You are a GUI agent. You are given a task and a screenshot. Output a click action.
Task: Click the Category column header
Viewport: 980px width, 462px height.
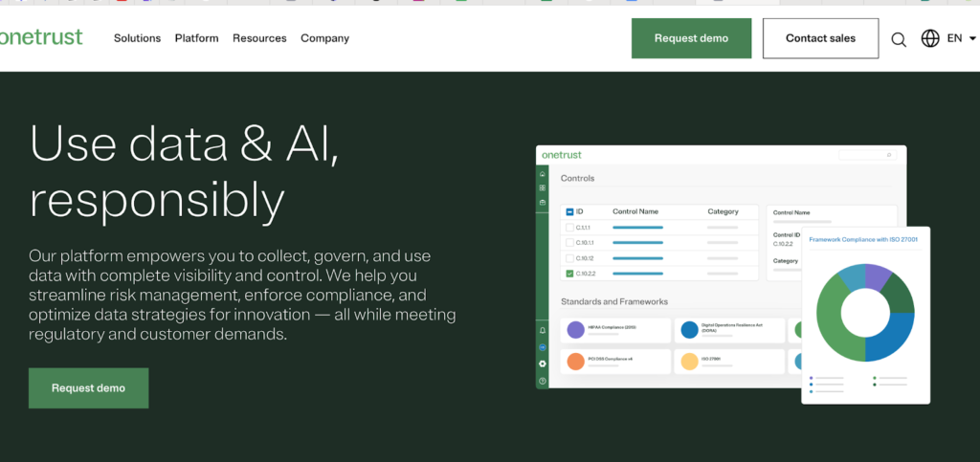pyautogui.click(x=724, y=211)
